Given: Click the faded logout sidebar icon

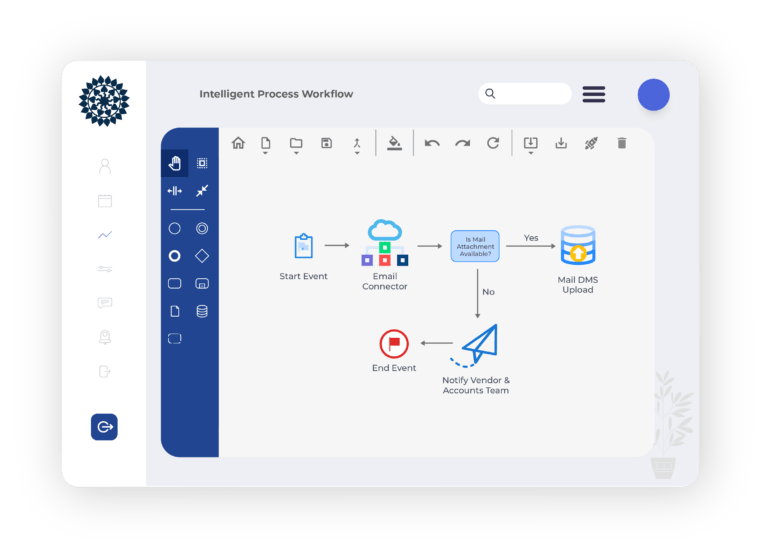Looking at the screenshot, I should (105, 371).
